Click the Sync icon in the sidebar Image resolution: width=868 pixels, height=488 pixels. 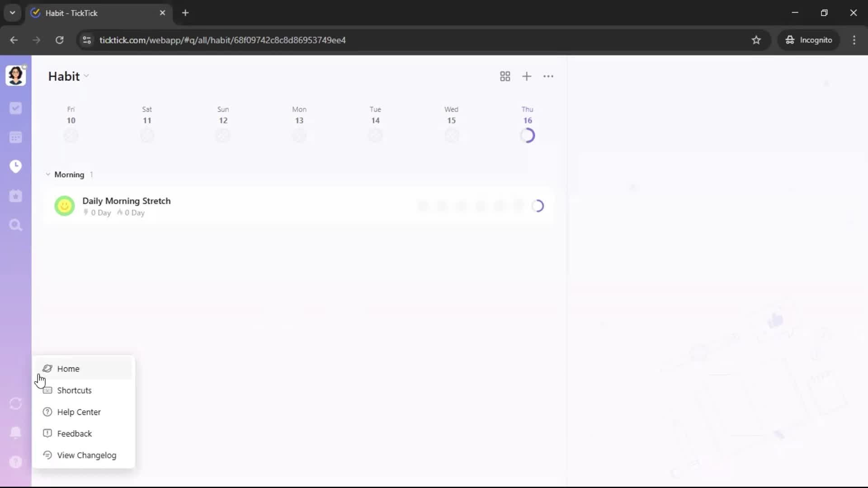tap(16, 404)
